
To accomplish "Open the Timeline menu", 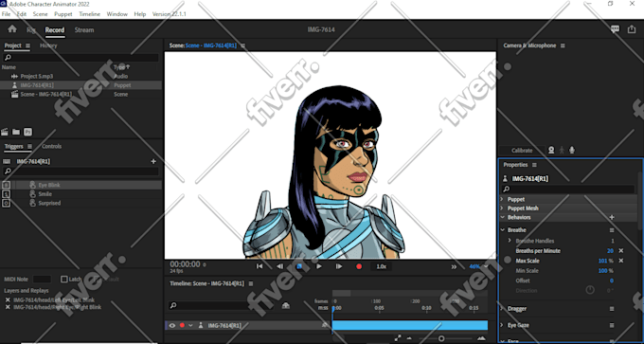I will [89, 14].
